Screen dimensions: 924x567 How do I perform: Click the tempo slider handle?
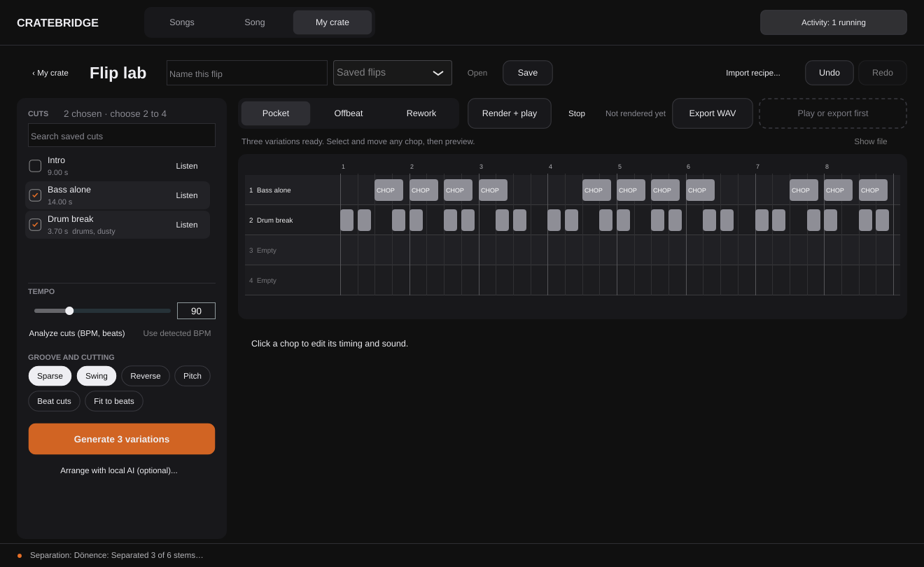point(69,311)
